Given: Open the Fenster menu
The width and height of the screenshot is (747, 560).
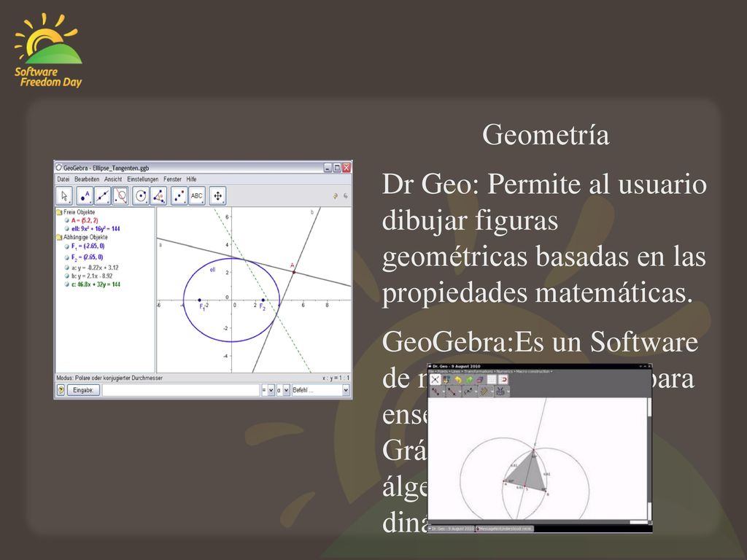Looking at the screenshot, I should click(x=172, y=179).
